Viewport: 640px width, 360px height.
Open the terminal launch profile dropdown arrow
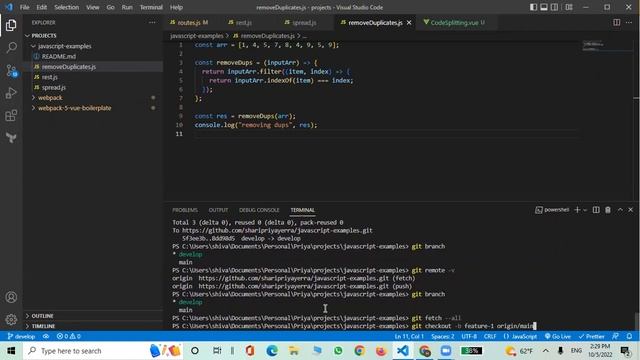tap(585, 210)
